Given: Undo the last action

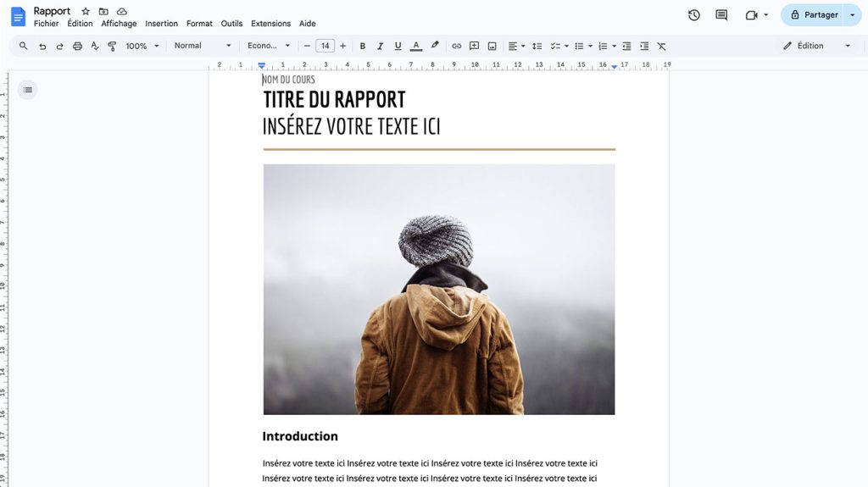Looking at the screenshot, I should [42, 46].
